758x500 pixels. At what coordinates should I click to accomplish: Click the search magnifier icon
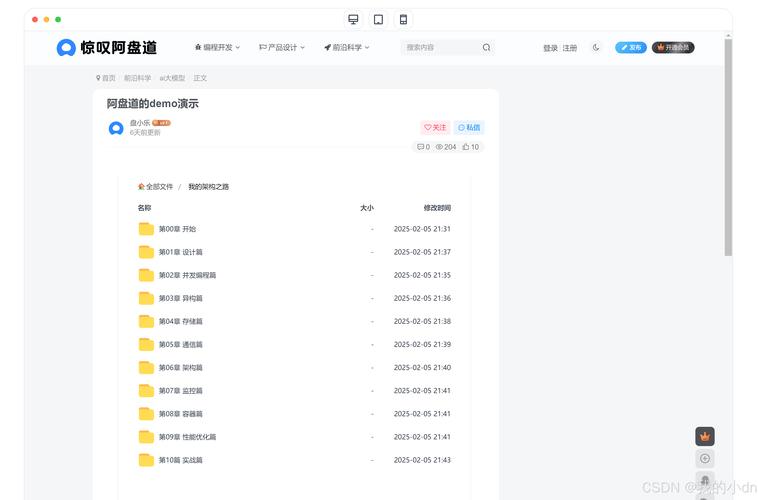click(x=486, y=47)
